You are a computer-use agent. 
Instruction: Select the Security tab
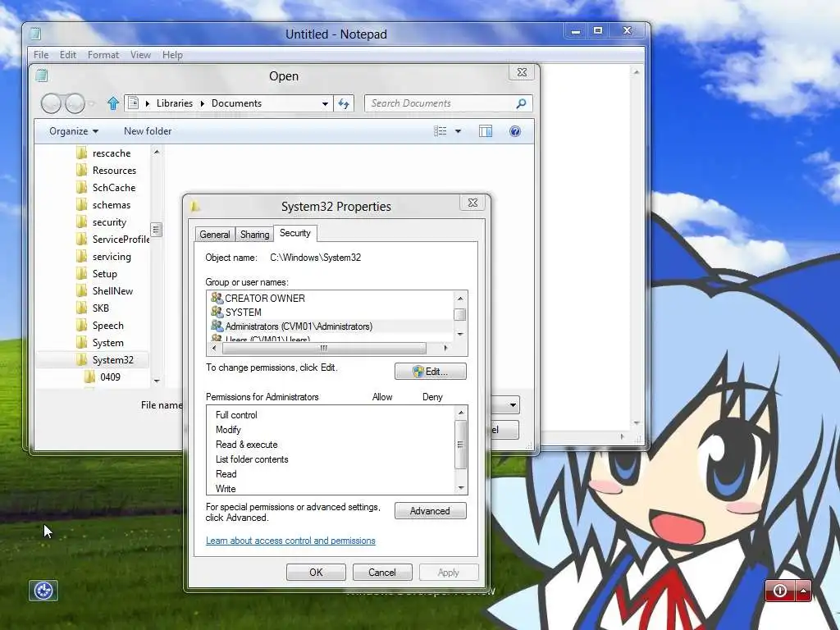pyautogui.click(x=294, y=233)
